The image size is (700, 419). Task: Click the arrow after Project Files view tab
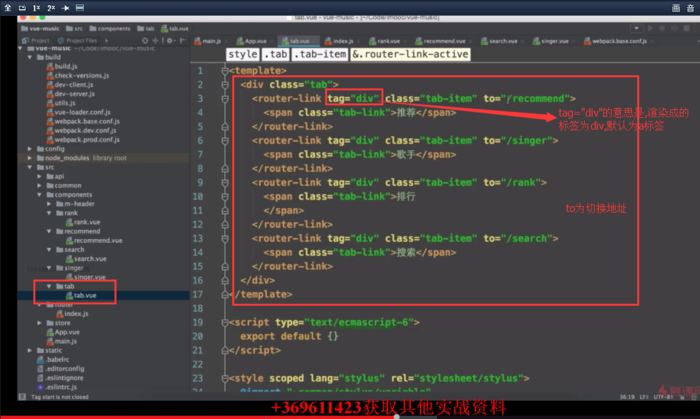coord(106,41)
